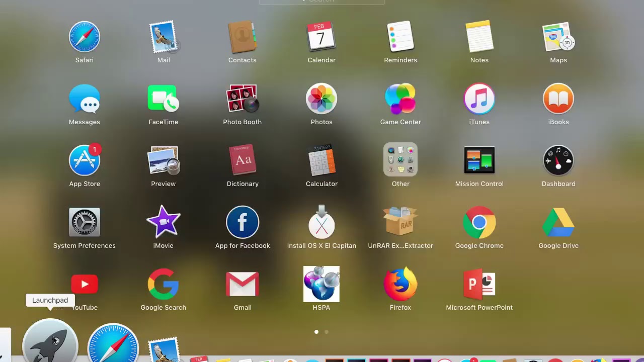Launch Reminders
This screenshot has width=644, height=362.
400,37
